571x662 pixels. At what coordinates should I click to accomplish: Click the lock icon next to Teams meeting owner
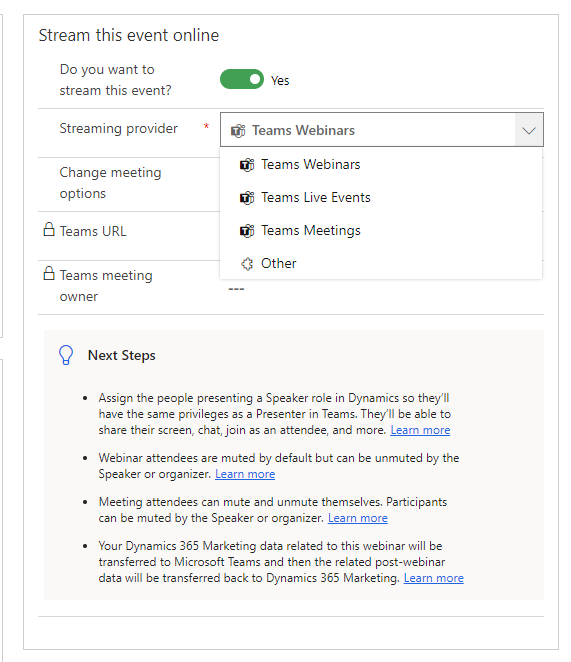click(x=49, y=273)
